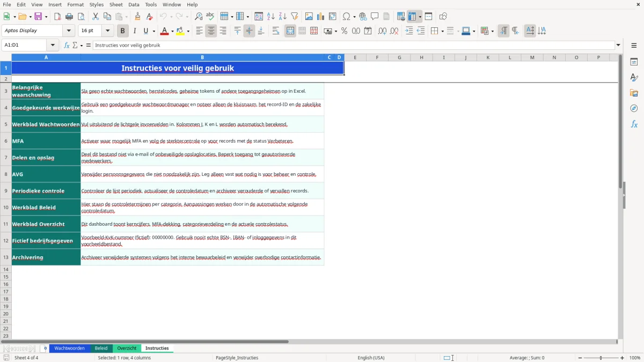Screen dimensions: 644x362
Task: Click the zoom in plus button
Action: click(623, 358)
